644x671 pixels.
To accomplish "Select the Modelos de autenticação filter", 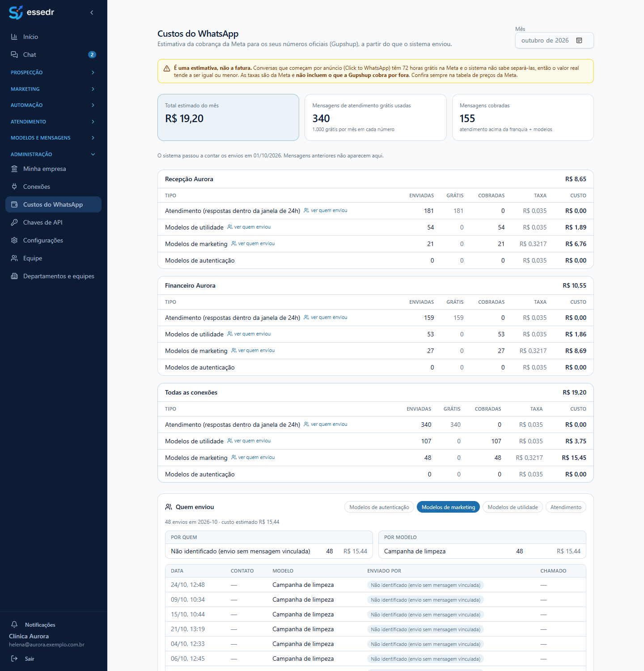I will coord(379,507).
